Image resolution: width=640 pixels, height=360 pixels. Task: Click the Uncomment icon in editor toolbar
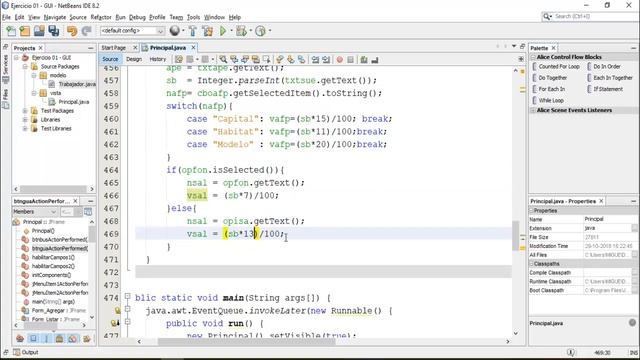pyautogui.click(x=375, y=60)
